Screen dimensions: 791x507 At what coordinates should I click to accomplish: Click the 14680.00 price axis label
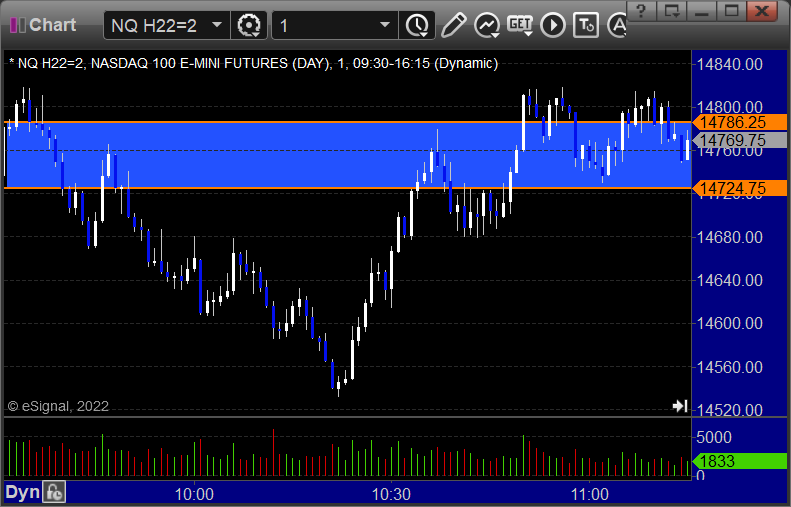pyautogui.click(x=729, y=237)
